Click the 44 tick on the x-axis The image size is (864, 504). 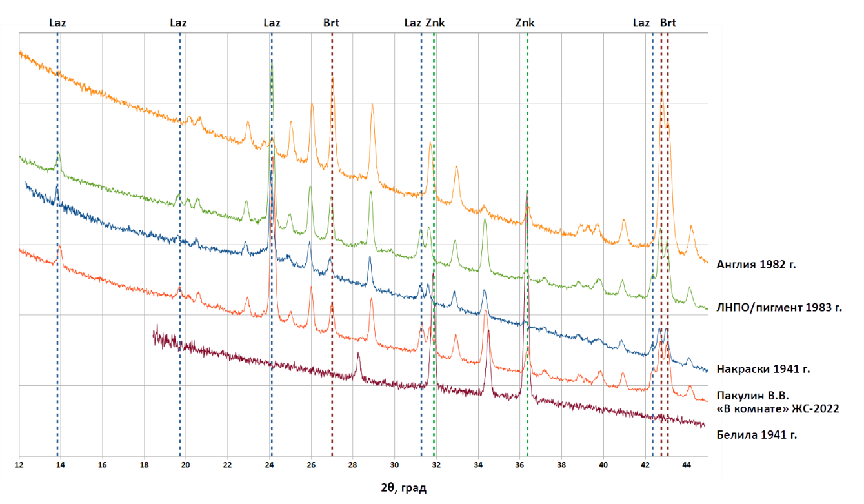pos(687,464)
